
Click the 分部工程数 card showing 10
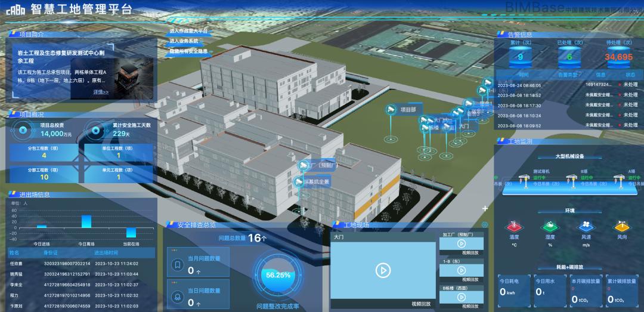[x=44, y=174]
